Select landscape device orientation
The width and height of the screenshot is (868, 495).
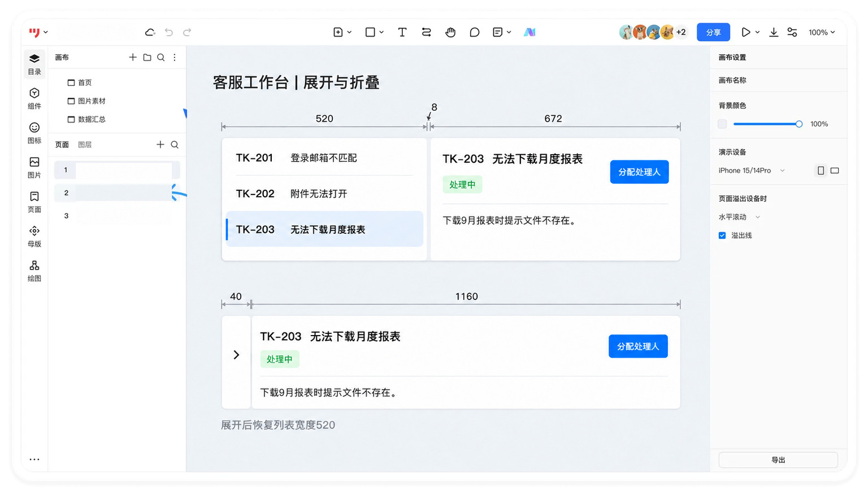coord(835,170)
